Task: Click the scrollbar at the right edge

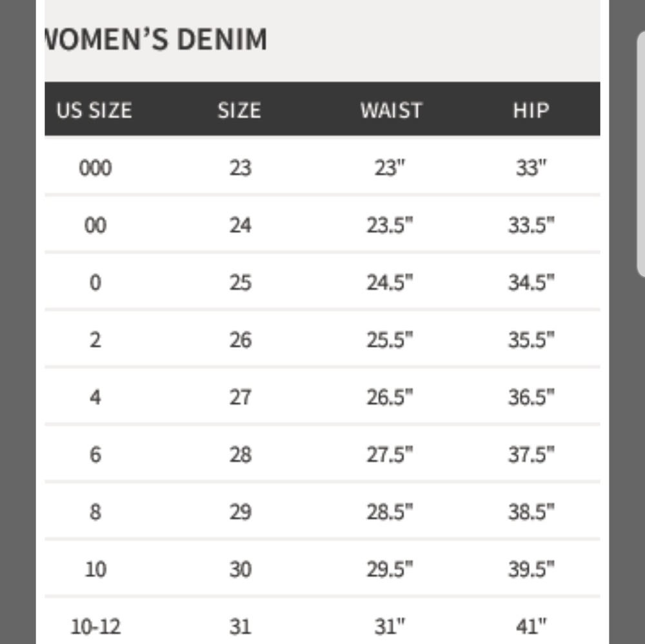Action: (640, 155)
